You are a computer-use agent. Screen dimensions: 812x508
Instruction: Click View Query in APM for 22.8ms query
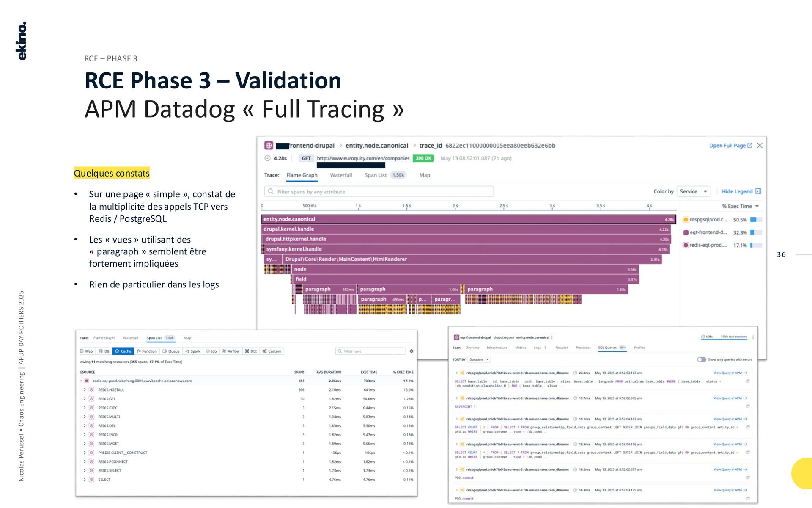click(x=730, y=373)
